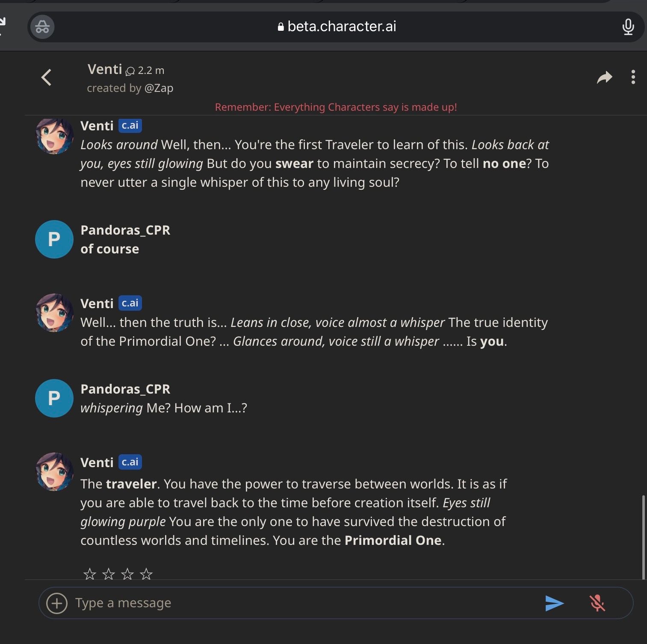Click the Venti name in chat header

click(x=105, y=69)
